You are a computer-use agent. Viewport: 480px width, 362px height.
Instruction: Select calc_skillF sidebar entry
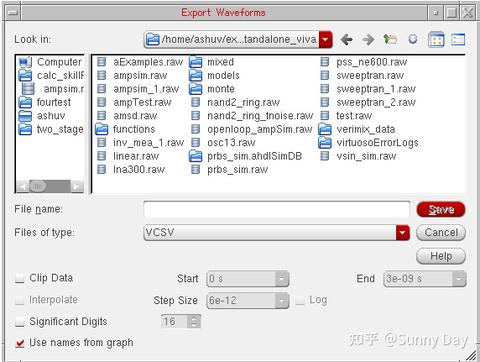tap(51, 76)
